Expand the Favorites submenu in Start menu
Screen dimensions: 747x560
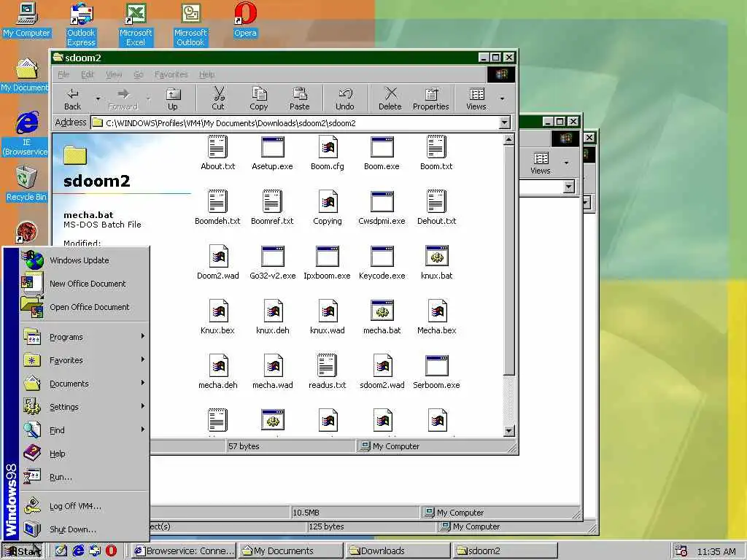[x=85, y=360]
